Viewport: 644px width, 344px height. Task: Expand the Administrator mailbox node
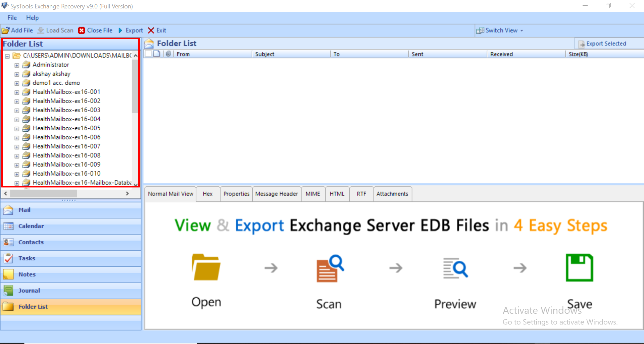tap(17, 65)
